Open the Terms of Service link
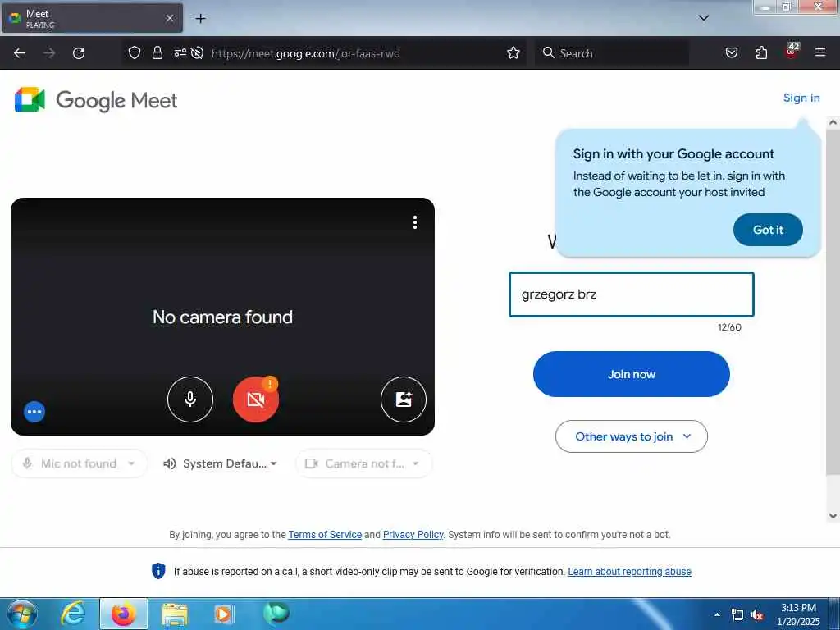Screen dimensions: 840x630 [x=325, y=535]
